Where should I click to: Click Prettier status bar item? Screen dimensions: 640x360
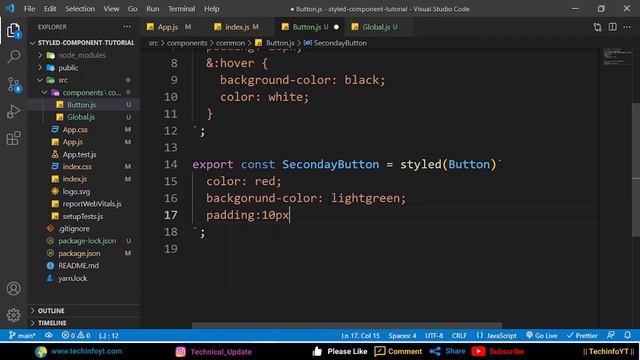(x=582, y=336)
